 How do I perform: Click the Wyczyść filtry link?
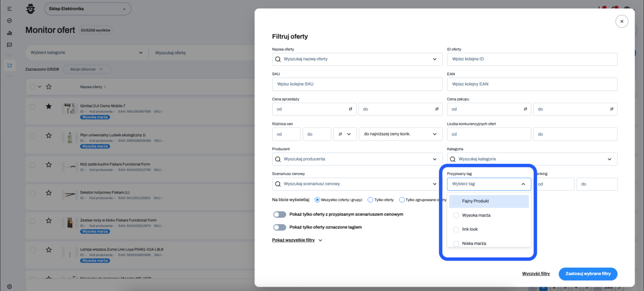click(x=536, y=273)
